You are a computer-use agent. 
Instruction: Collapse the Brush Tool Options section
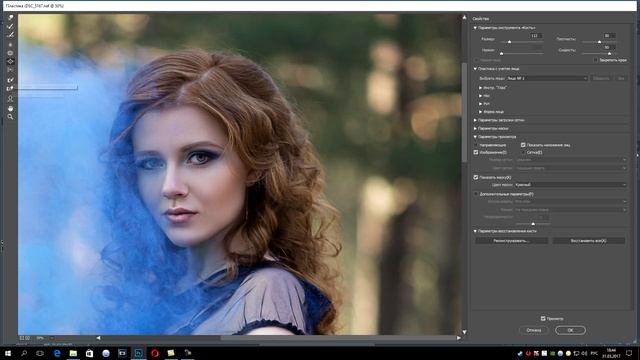coord(475,28)
